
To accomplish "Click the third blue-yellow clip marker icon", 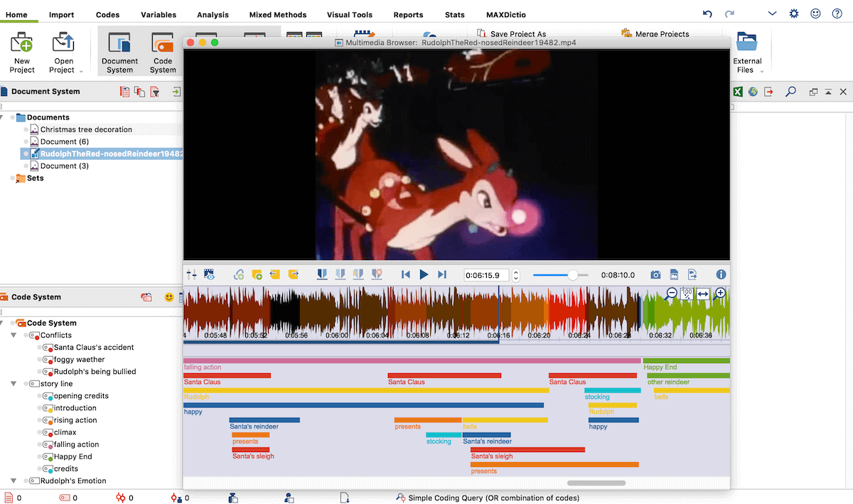I will pos(359,274).
